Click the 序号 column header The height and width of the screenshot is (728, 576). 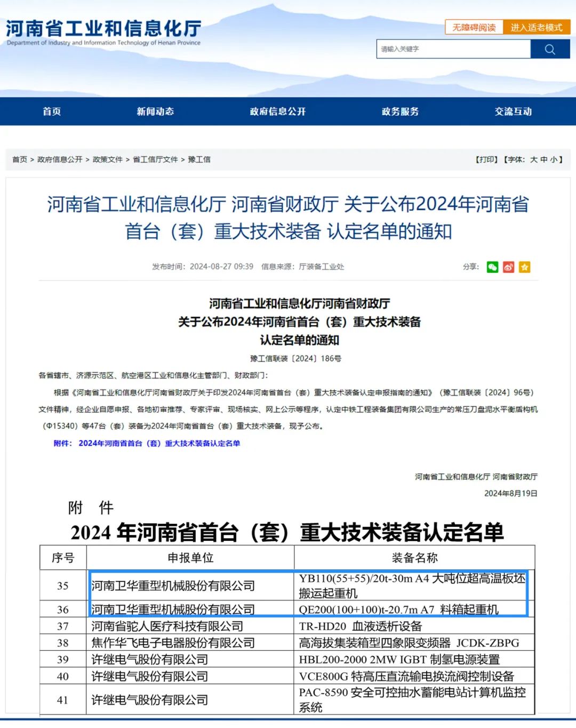pyautogui.click(x=63, y=558)
